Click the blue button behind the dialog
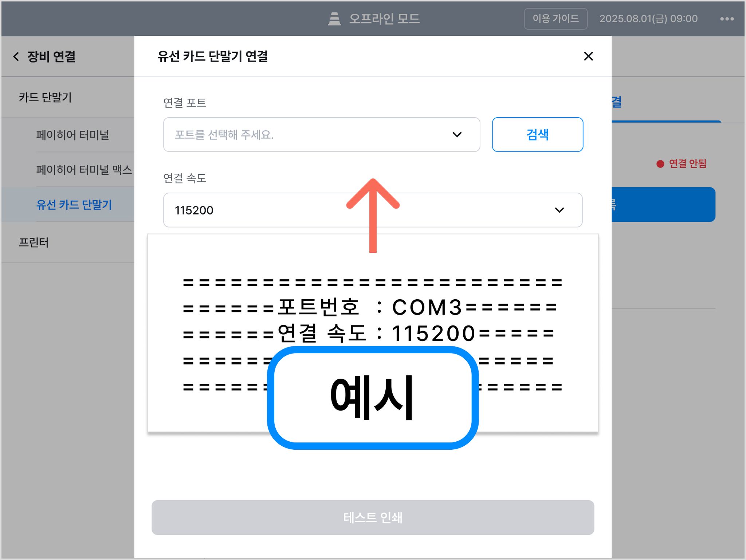 pos(663,204)
